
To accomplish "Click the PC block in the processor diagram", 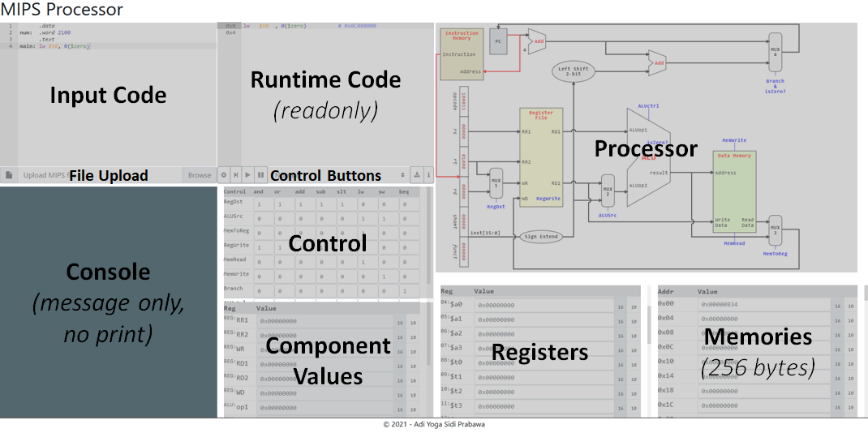I will (x=499, y=41).
